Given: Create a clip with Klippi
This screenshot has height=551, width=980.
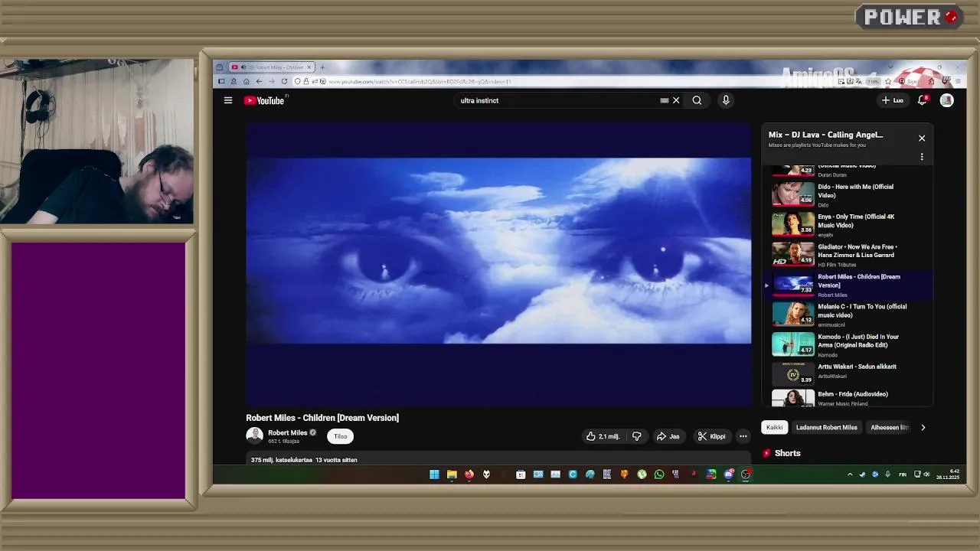Looking at the screenshot, I should click(x=712, y=436).
